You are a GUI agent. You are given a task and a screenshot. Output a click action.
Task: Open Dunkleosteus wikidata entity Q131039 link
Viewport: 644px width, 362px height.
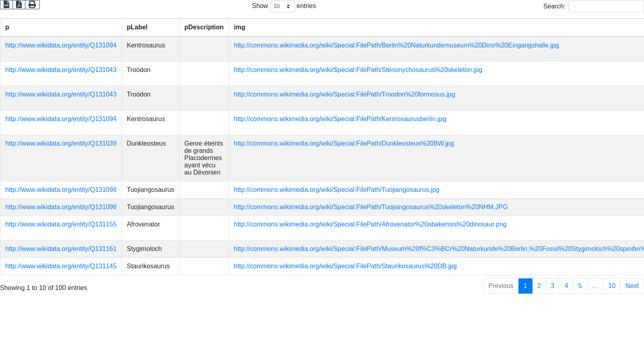(61, 144)
